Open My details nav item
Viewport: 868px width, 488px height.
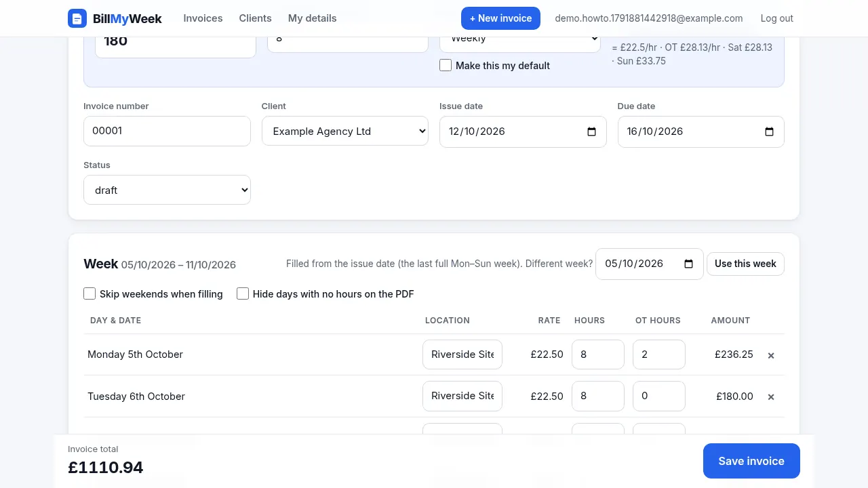(313, 18)
